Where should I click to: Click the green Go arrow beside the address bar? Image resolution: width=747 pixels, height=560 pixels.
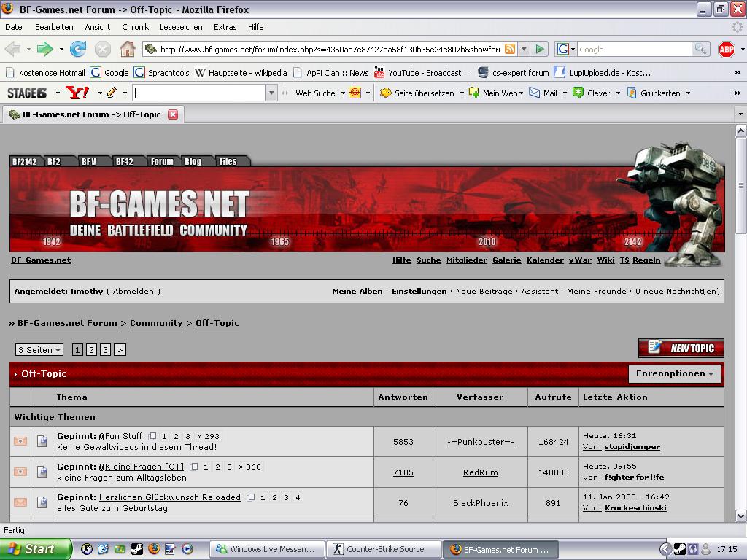click(540, 49)
